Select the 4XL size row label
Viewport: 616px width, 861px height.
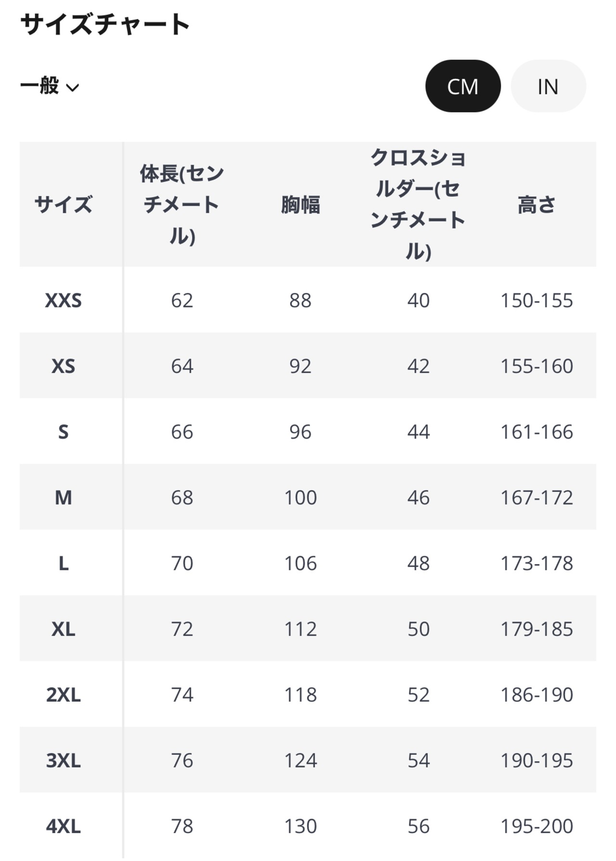pos(63,826)
